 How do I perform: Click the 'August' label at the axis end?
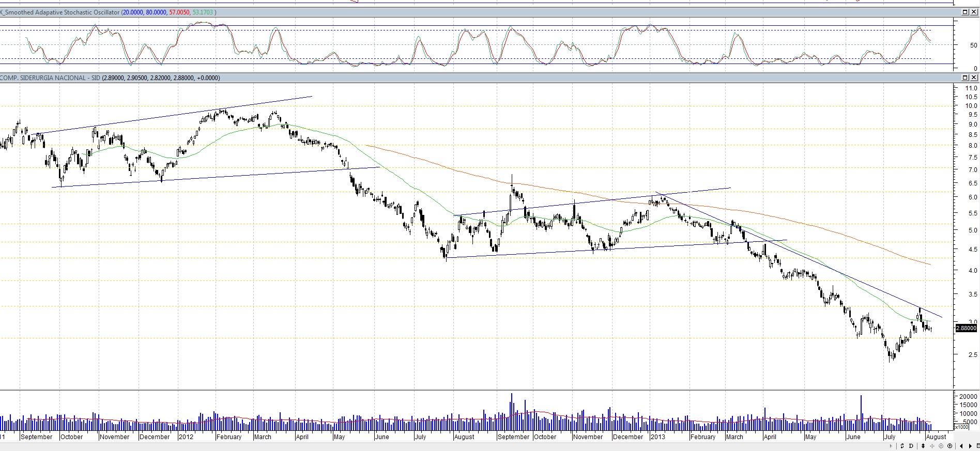point(936,437)
